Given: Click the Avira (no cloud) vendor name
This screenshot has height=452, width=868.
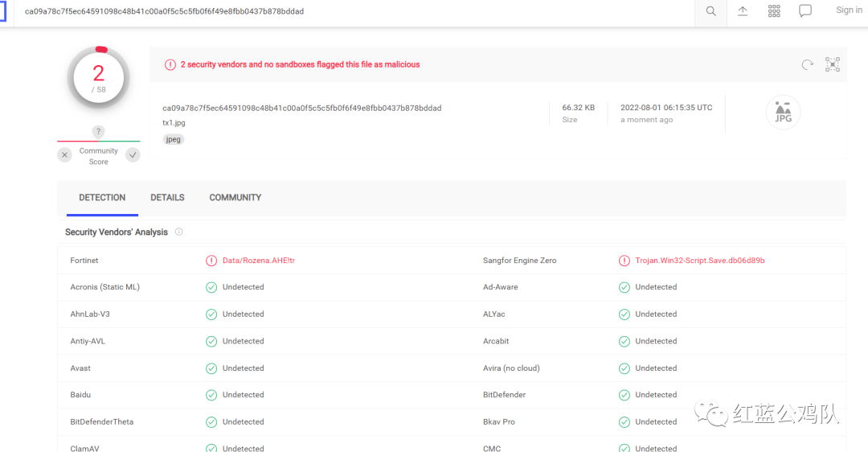Looking at the screenshot, I should click(x=511, y=368).
